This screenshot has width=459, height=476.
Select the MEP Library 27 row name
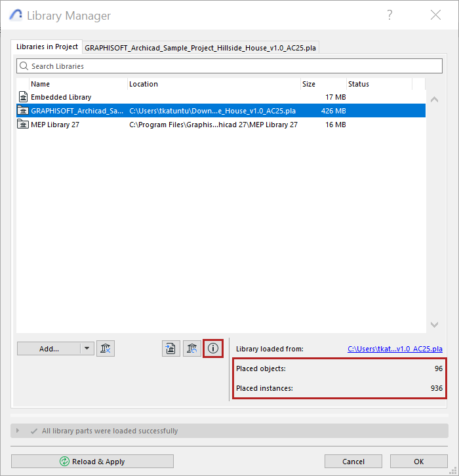pos(55,125)
